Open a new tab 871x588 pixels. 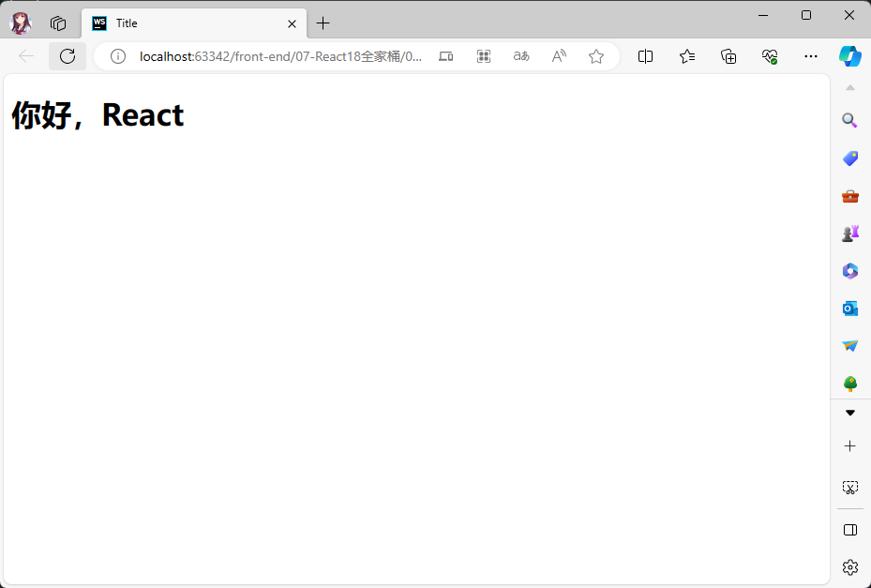[323, 23]
